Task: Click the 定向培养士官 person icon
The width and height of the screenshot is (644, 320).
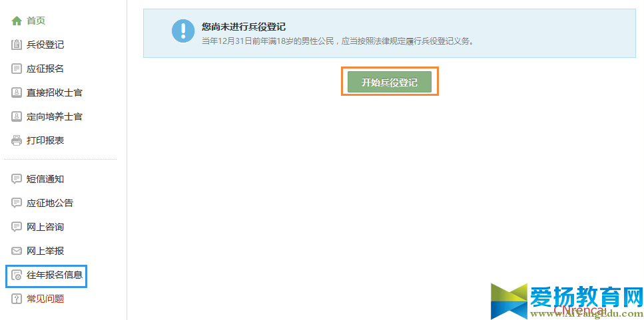Action: (x=17, y=116)
